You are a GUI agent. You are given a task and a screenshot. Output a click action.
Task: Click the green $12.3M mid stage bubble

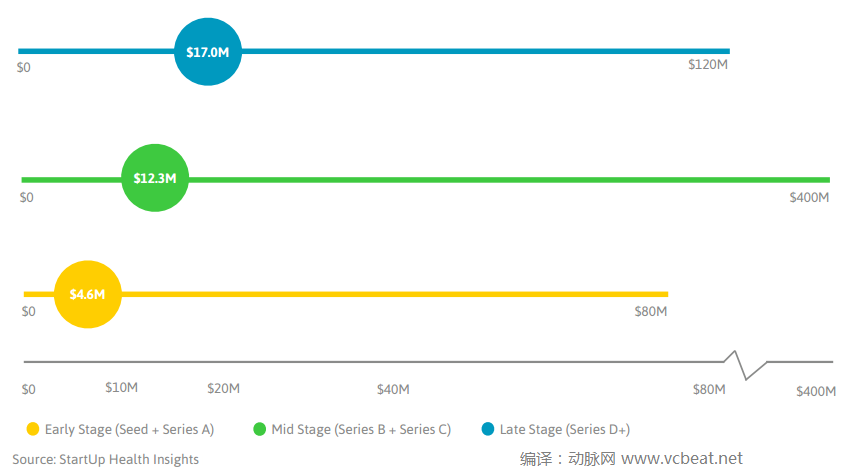(155, 178)
